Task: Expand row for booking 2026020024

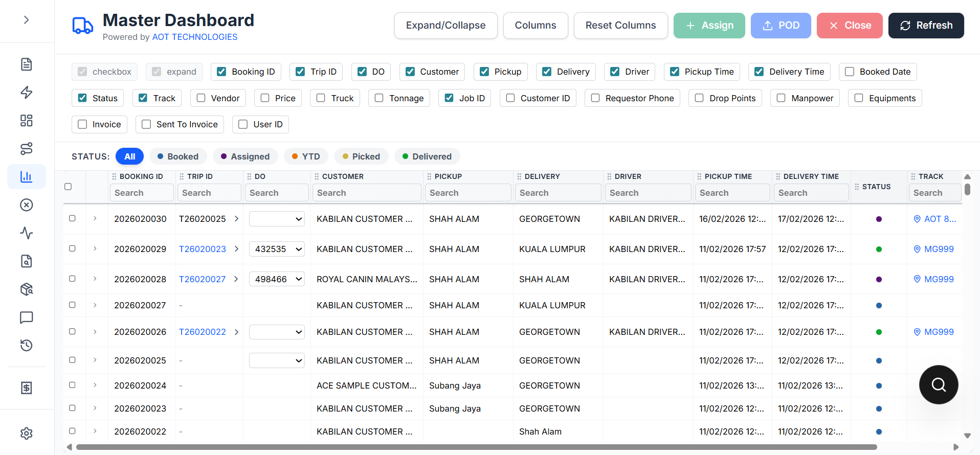Action: pos(95,385)
